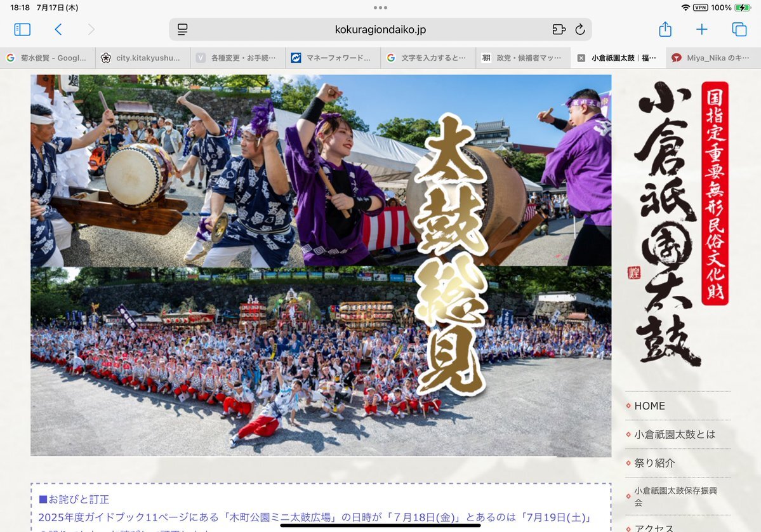The height and width of the screenshot is (532, 761).
Task: Switch to the 菊水俊賢 Google tab
Action: click(48, 58)
